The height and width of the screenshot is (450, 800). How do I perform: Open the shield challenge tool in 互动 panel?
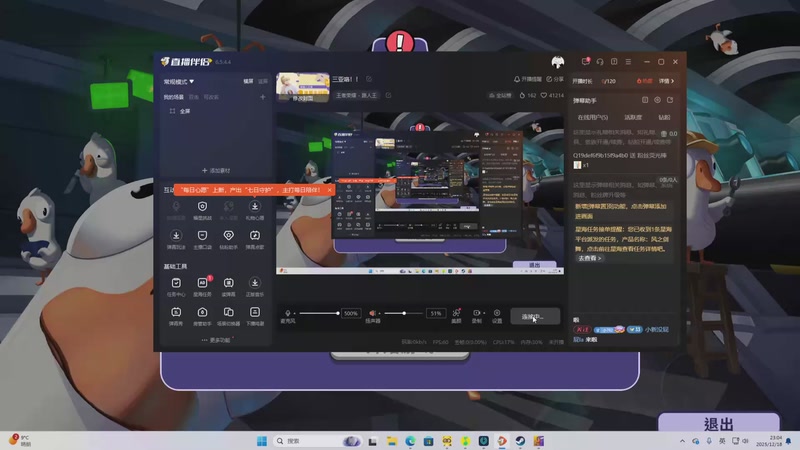202,210
